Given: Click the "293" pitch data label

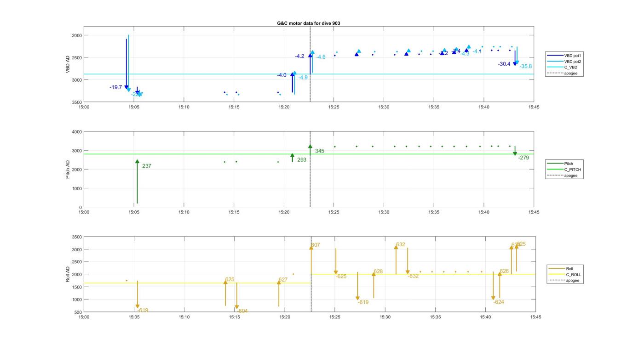Looking at the screenshot, I should [x=302, y=160].
